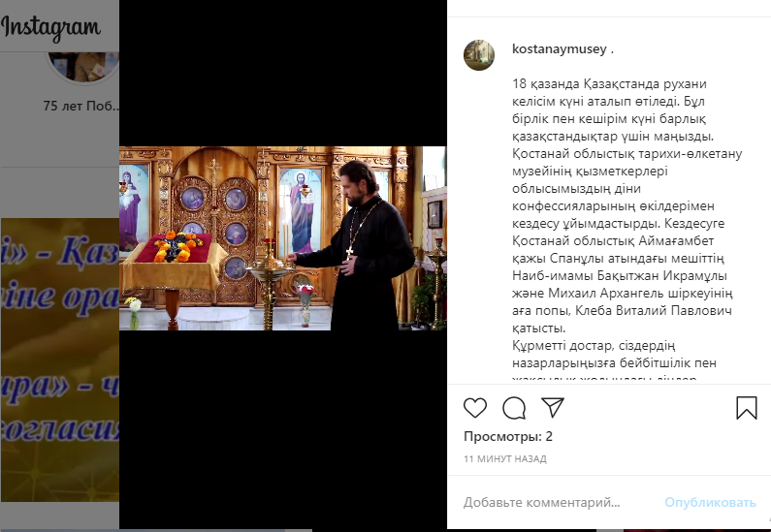Go to the Instagram home logo
The height and width of the screenshot is (532, 771).
(50, 27)
